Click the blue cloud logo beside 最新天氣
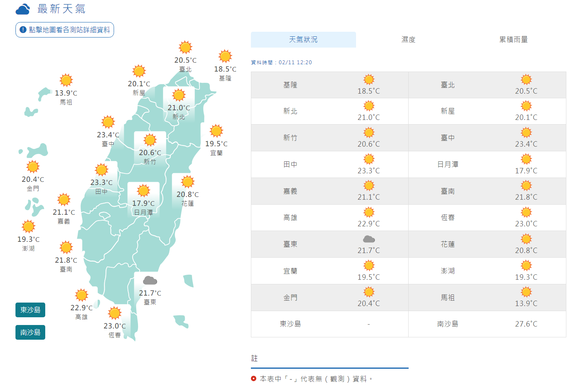This screenshot has width=588, height=390. click(23, 9)
